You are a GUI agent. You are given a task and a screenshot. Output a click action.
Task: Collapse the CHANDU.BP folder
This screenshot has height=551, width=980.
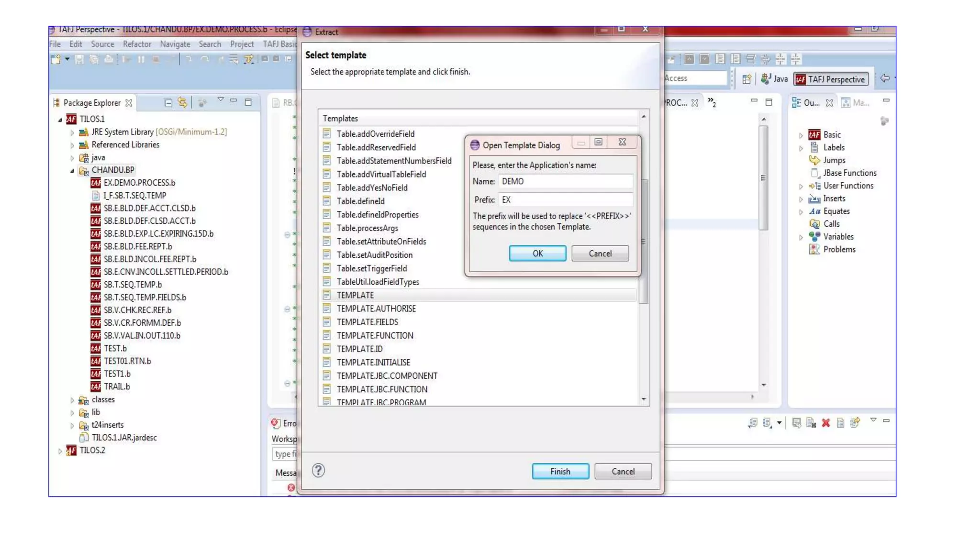pos(72,170)
